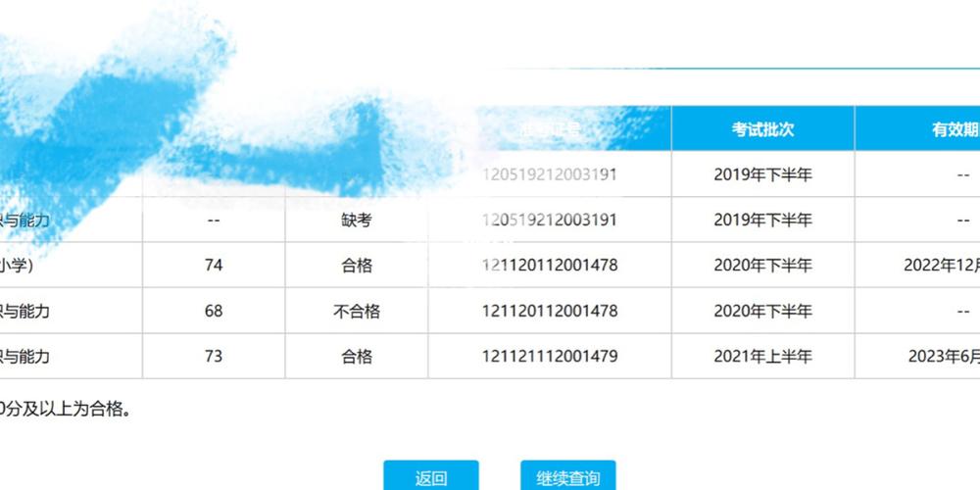Click ticket number 121121112001479
This screenshot has height=490, width=980.
(x=550, y=357)
